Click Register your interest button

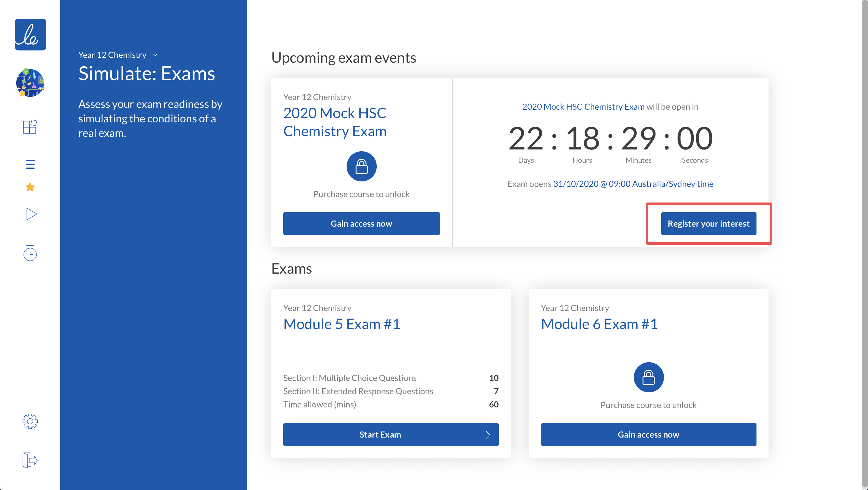coord(708,223)
